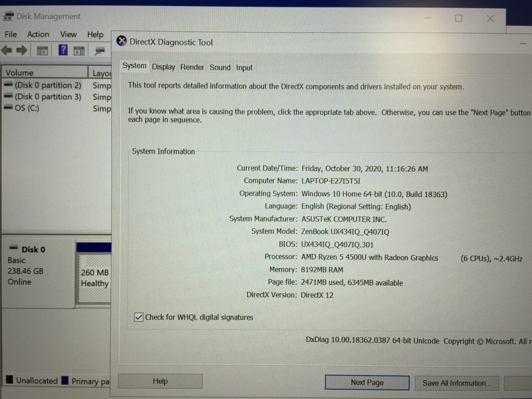This screenshot has width=532, height=399.
Task: Click the blue Help question mark toolbar icon
Action: coord(63,50)
